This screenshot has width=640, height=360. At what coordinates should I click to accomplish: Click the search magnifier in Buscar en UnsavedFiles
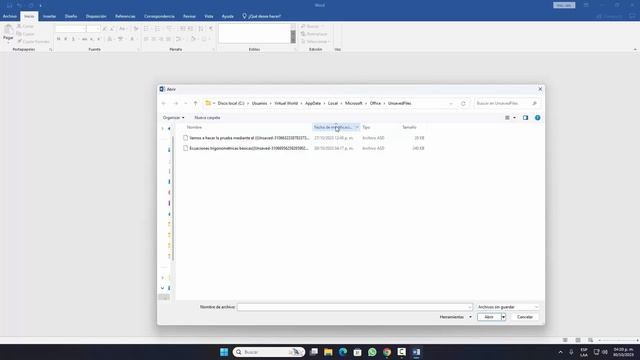(x=534, y=104)
